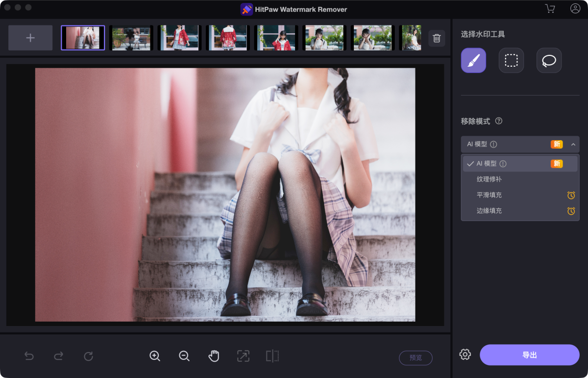
Task: Choose 平滑填充 removal mode
Action: click(x=520, y=195)
